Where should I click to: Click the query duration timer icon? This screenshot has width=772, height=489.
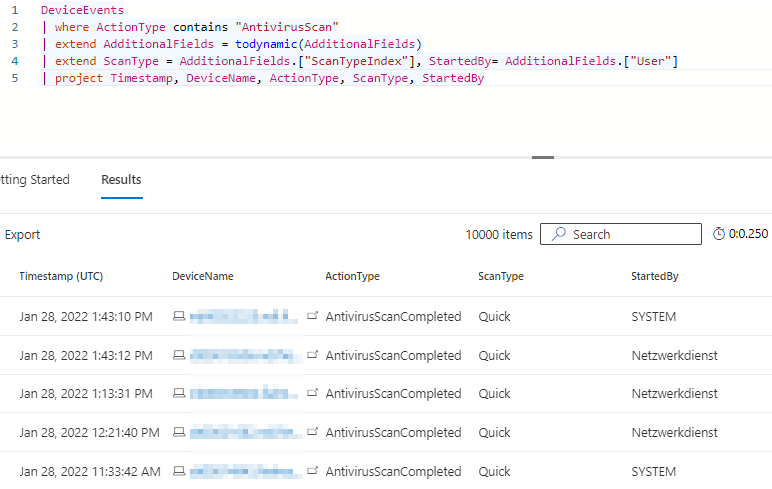pyautogui.click(x=719, y=234)
